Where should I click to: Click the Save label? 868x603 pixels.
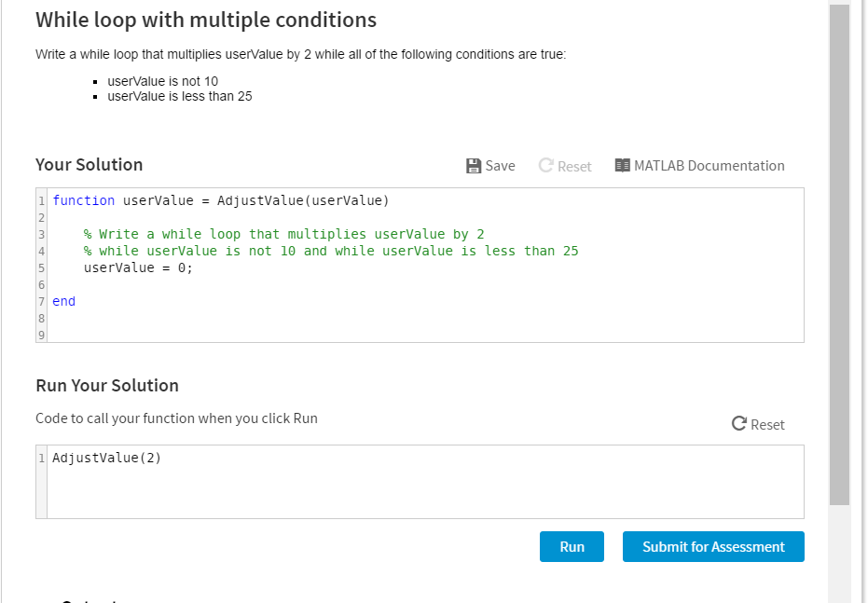pyautogui.click(x=500, y=166)
